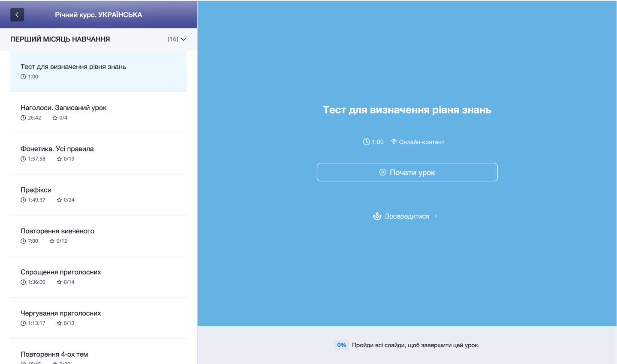This screenshot has width=617, height=364.
Task: Click the lotus icon beside Зосередитися
Action: [377, 216]
